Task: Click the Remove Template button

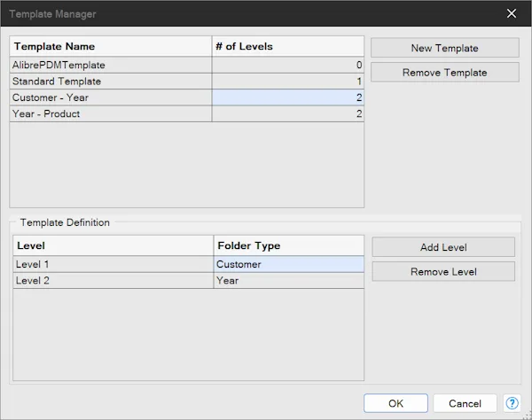Action: click(444, 72)
